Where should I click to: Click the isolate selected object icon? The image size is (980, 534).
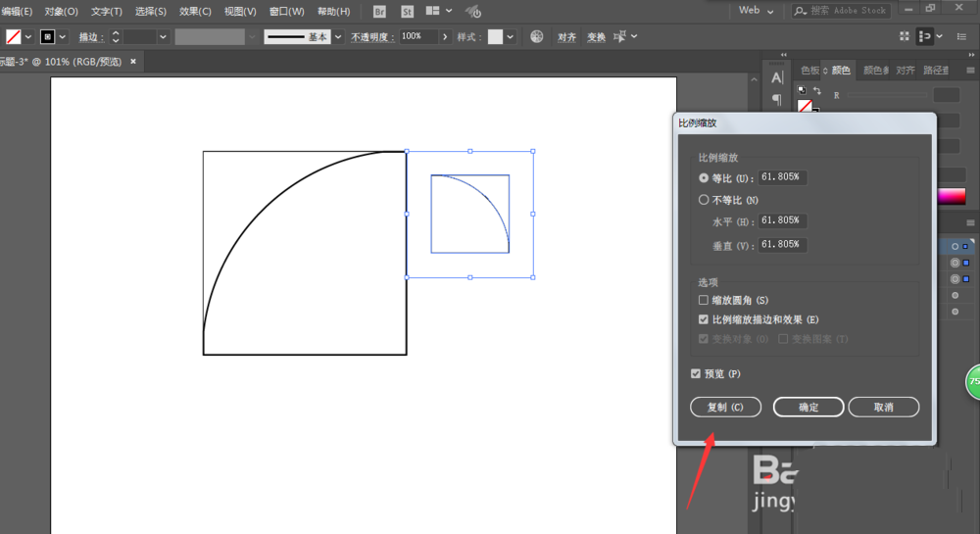(619, 36)
